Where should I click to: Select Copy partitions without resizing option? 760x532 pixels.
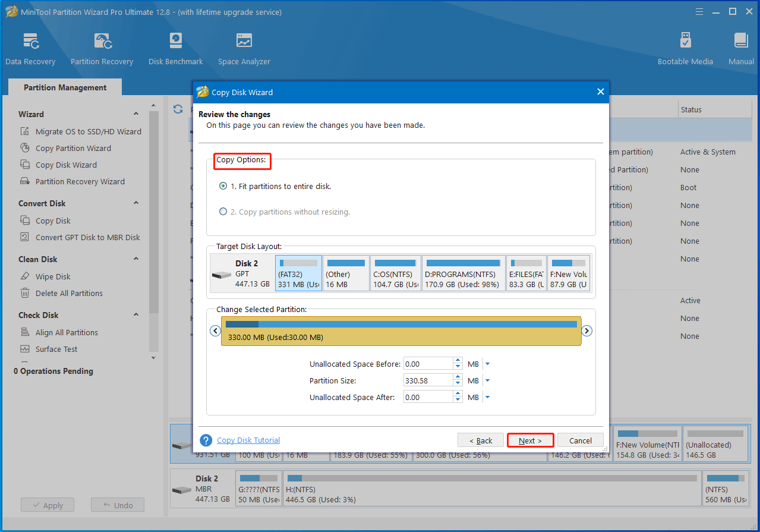click(x=285, y=212)
